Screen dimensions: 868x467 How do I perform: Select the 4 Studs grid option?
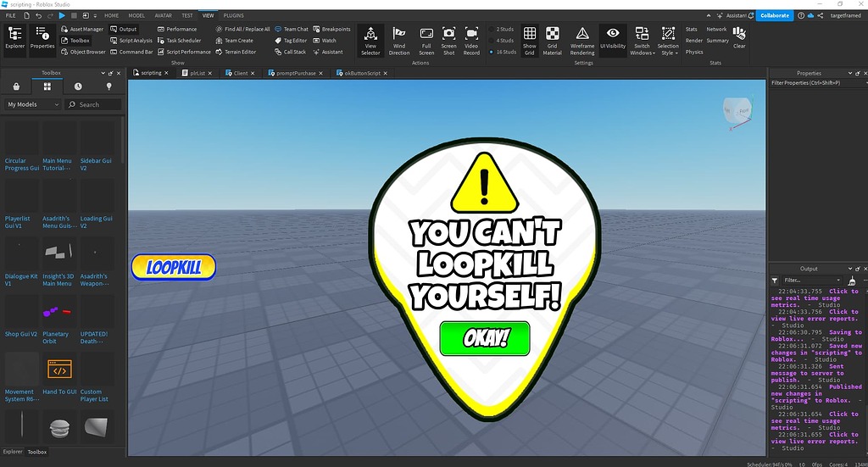click(x=502, y=41)
